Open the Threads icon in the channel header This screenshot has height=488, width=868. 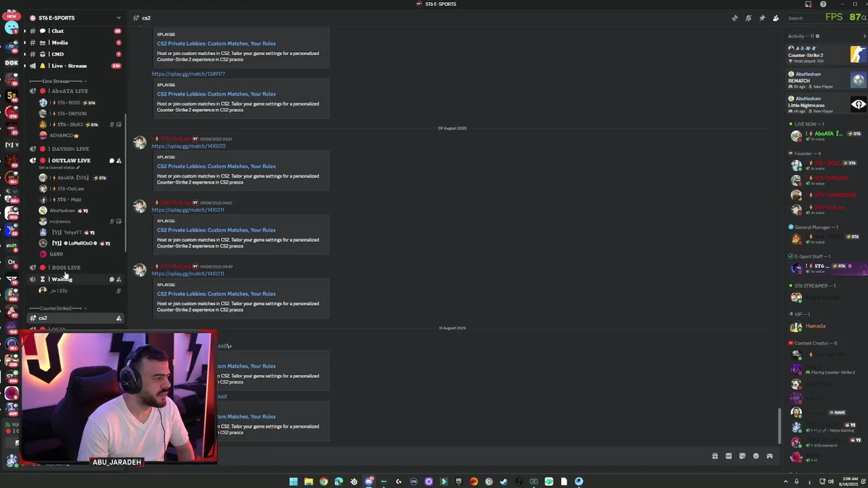[x=734, y=18]
